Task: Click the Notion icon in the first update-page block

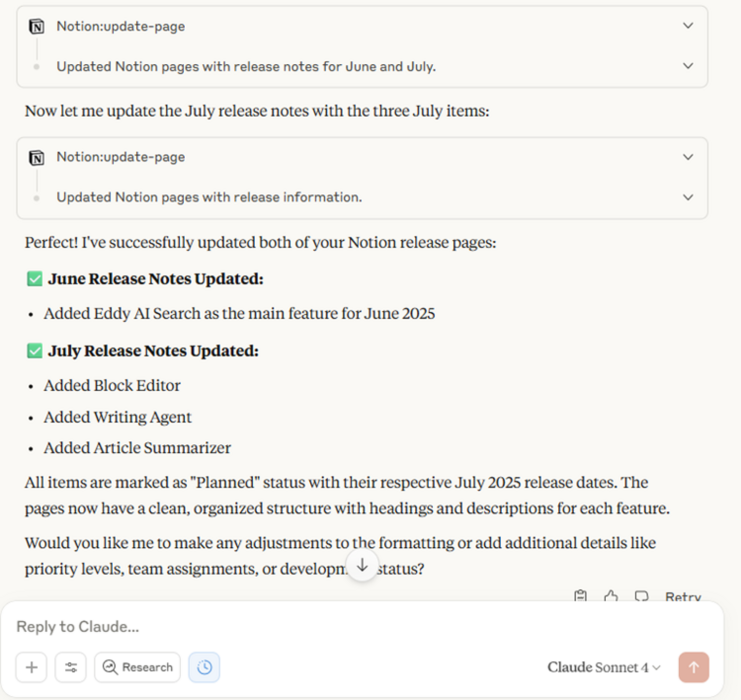Action: (x=37, y=26)
